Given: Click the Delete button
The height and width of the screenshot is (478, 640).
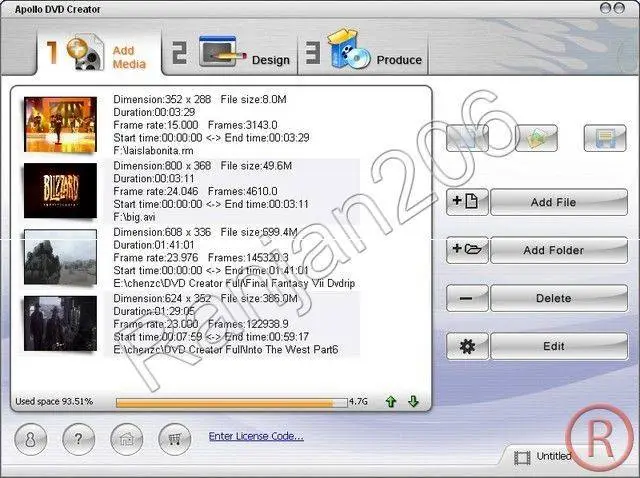Looking at the screenshot, I should [559, 298].
